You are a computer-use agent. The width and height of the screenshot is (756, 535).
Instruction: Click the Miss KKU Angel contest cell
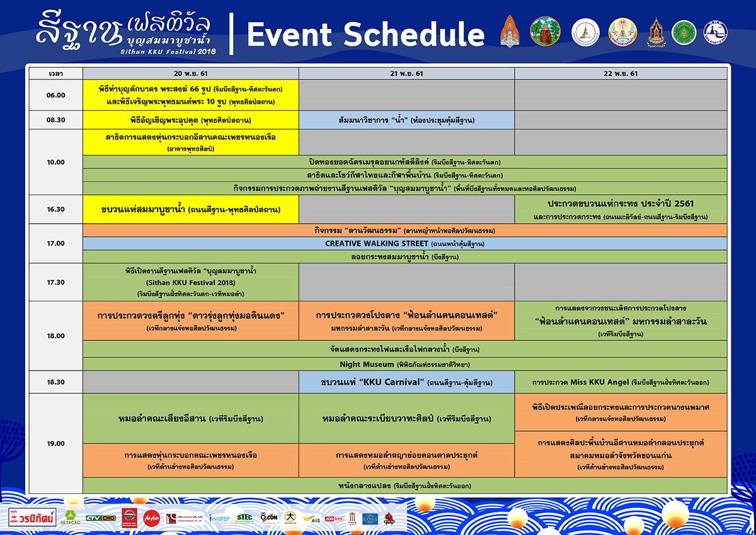pyautogui.click(x=621, y=383)
